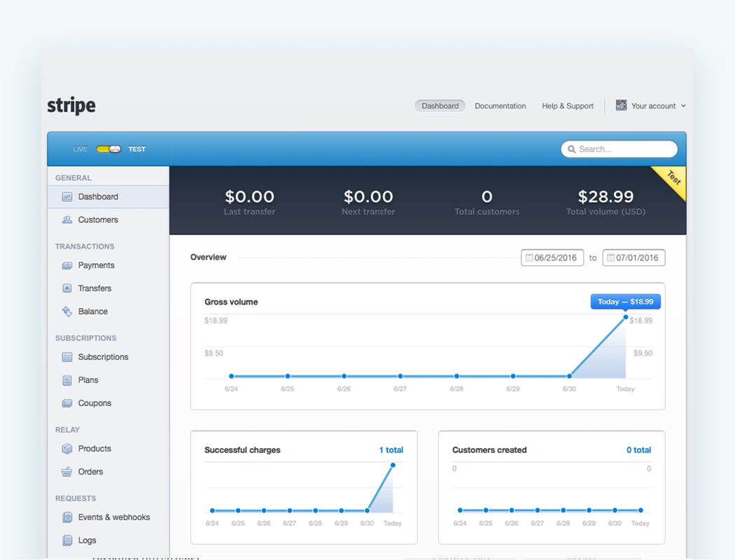Select the 07/01/2016 end date field
The image size is (735, 560).
tap(633, 258)
